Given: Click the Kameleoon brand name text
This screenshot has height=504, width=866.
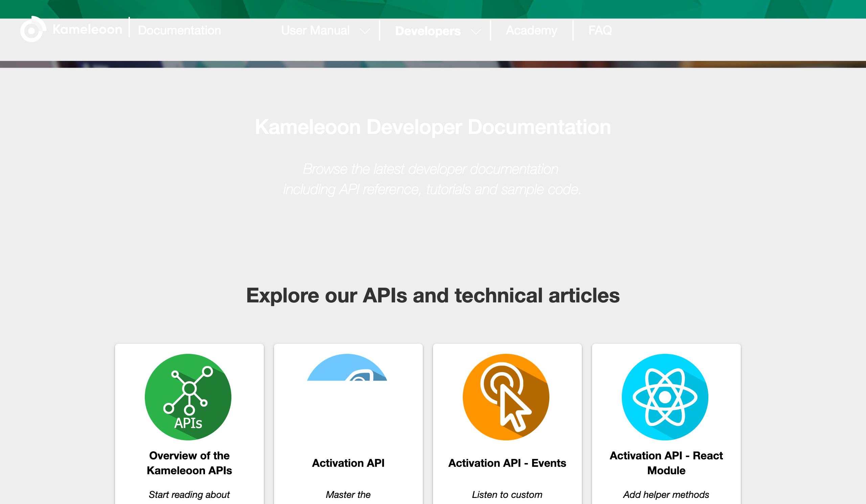Looking at the screenshot, I should click(87, 29).
